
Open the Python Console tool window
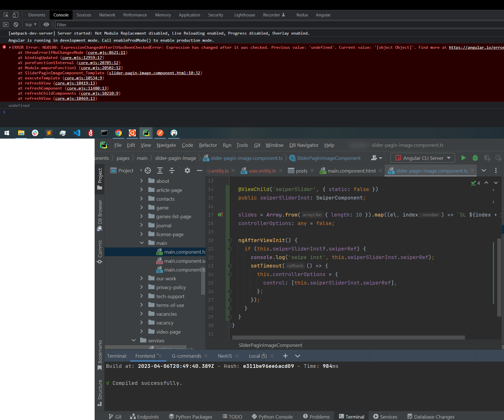tap(272, 417)
